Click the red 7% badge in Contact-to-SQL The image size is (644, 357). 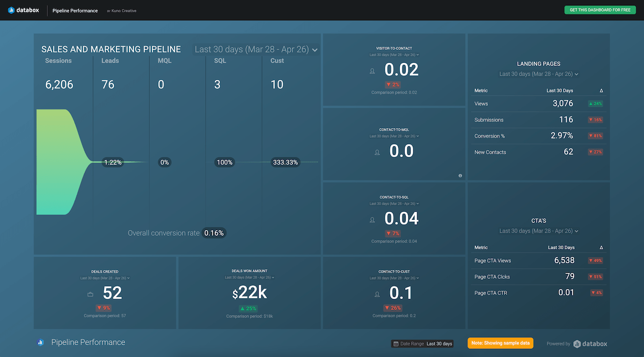coord(394,233)
